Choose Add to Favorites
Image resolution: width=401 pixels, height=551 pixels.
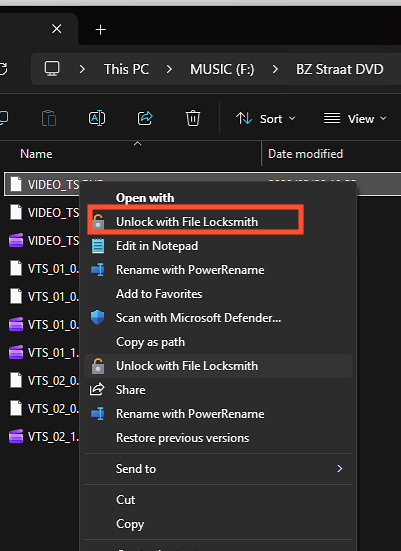(x=218, y=294)
